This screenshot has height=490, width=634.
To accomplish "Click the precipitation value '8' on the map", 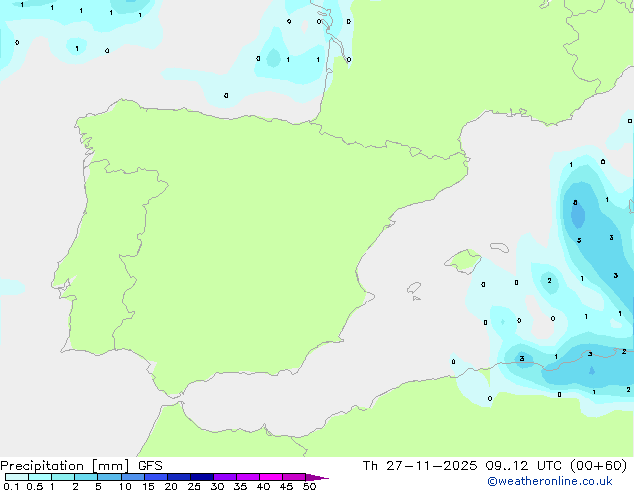I will 575,203.
